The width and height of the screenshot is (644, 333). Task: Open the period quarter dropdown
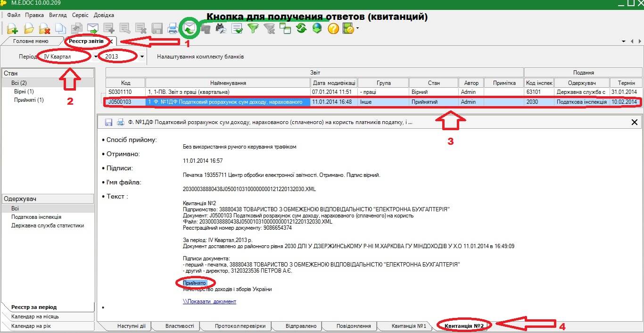click(x=96, y=57)
